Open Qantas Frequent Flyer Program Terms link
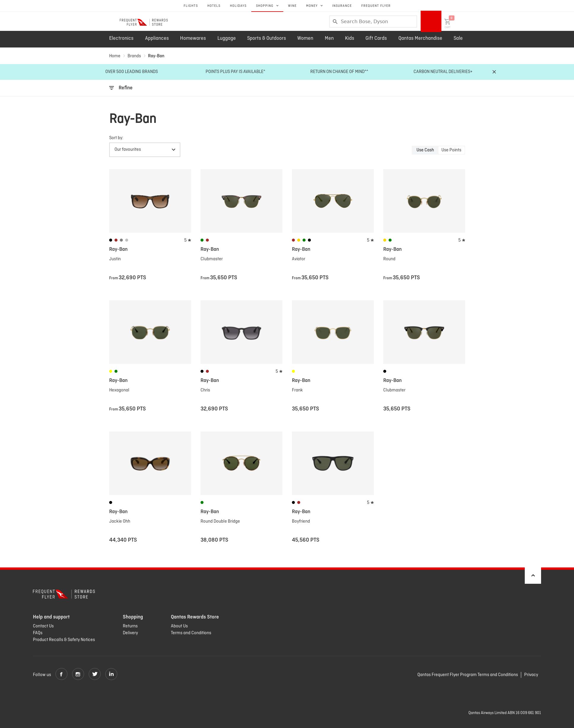Image resolution: width=574 pixels, height=728 pixels. (x=468, y=675)
